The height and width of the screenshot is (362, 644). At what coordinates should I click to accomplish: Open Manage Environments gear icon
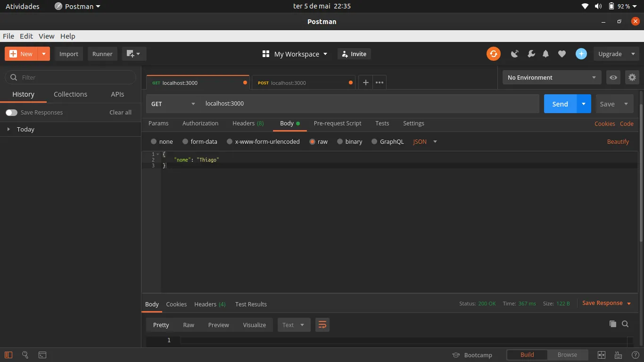coord(632,77)
